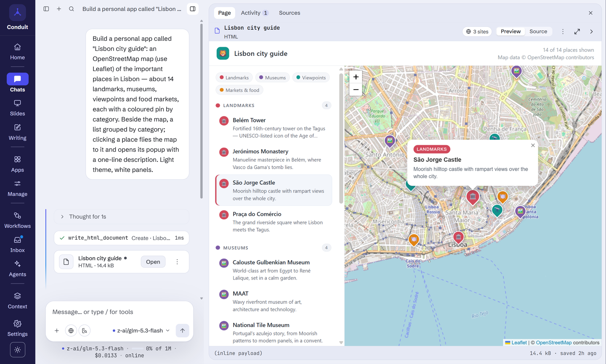Open the Manage section
606x364 pixels.
pyautogui.click(x=17, y=189)
